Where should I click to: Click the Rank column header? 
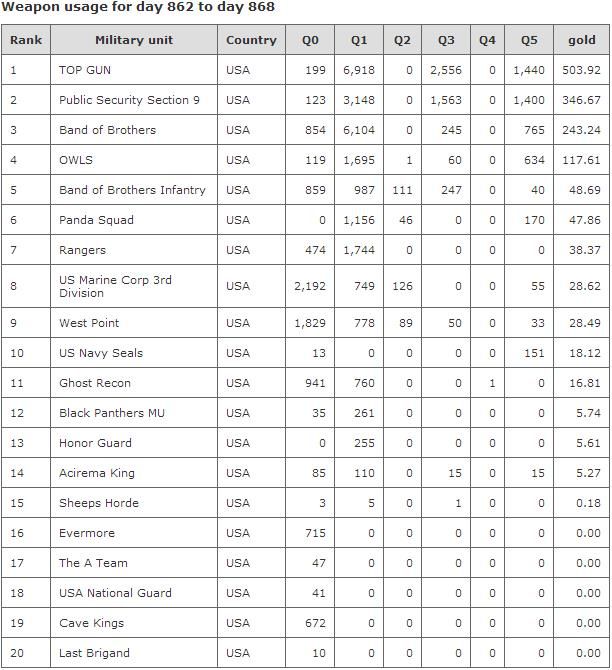26,40
